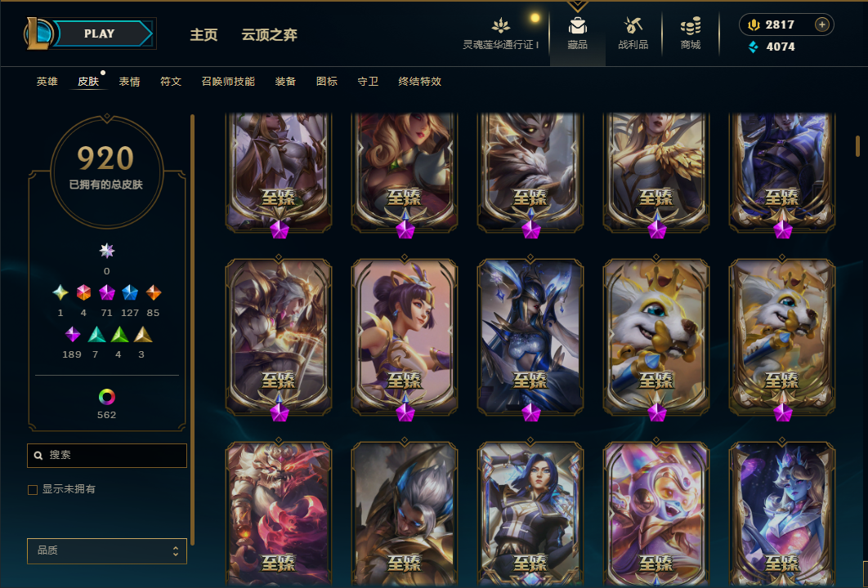Screen dimensions: 868x588
Task: Enable the 显示未拥有 checkbox
Action: pyautogui.click(x=33, y=489)
